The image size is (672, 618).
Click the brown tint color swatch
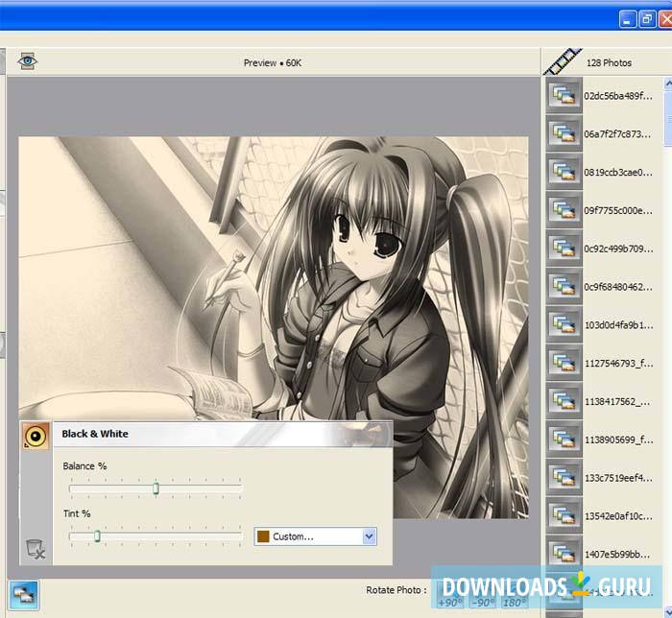pos(263,536)
